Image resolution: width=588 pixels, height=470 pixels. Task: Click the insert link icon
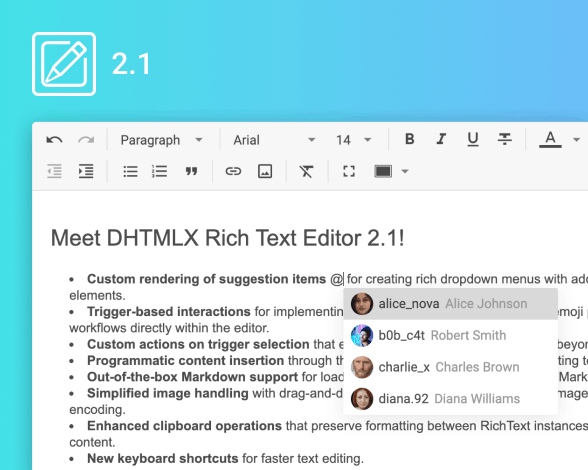[x=233, y=171]
